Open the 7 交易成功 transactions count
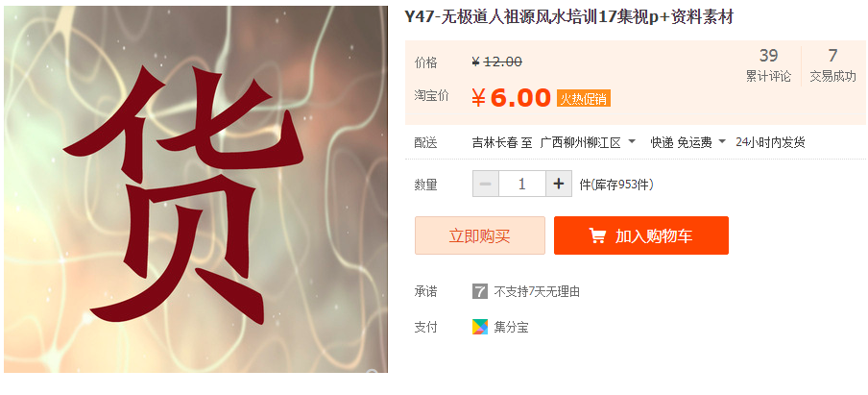868x395 pixels. [832, 65]
